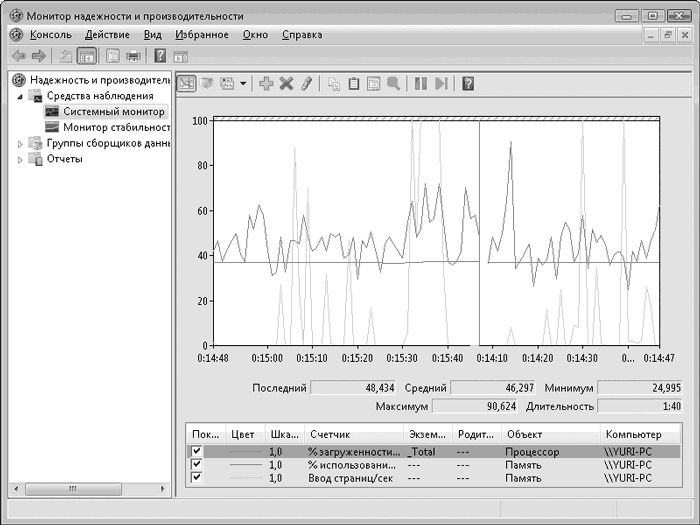Image resolution: width=700 pixels, height=525 pixels.
Task: Open the graph type dropdown arrow
Action: 243,84
